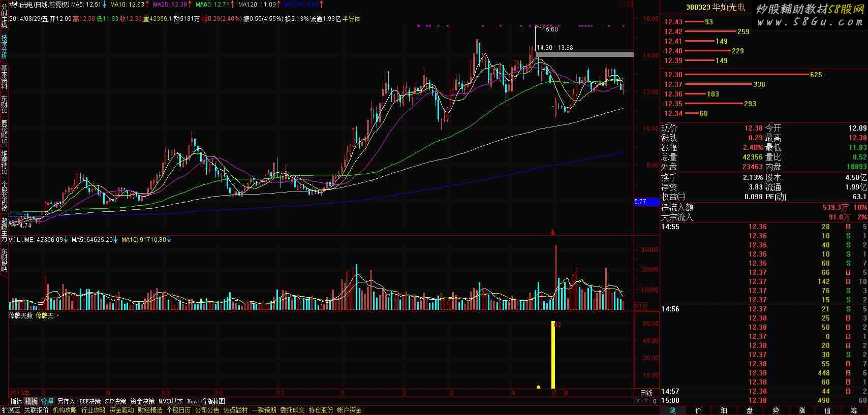868x415 pixels.
Task: Open the 日线 period selector
Action: tap(646, 393)
